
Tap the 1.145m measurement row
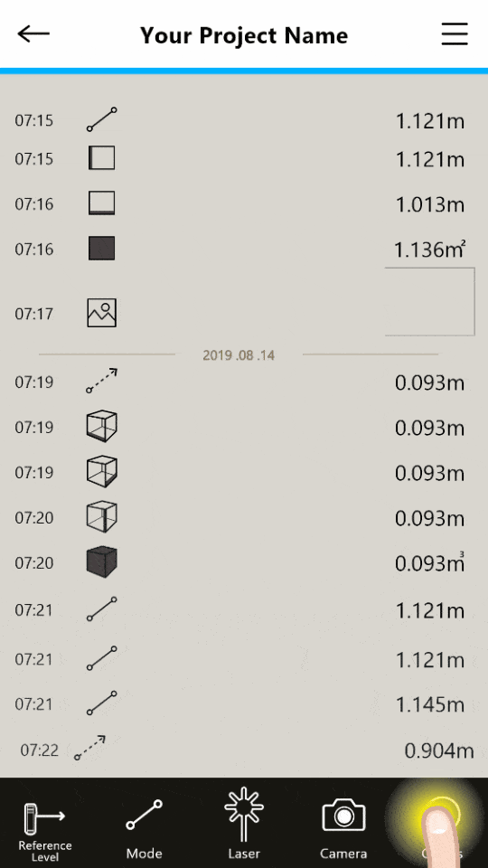[244, 704]
